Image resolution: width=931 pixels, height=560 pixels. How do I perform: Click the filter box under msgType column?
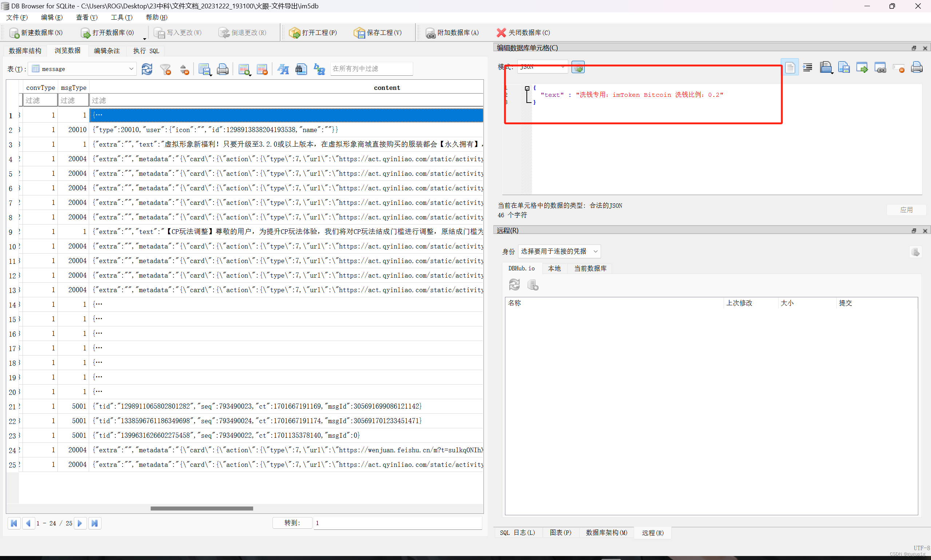[x=73, y=100]
